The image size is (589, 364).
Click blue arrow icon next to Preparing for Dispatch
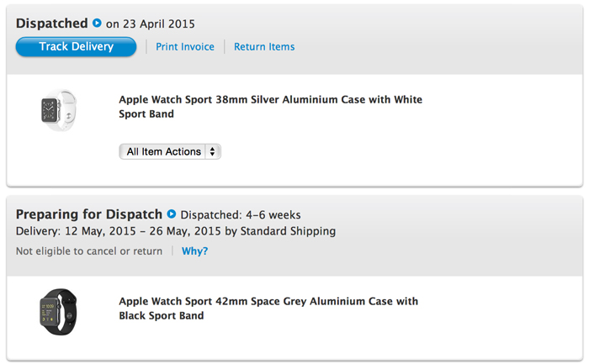[172, 214]
